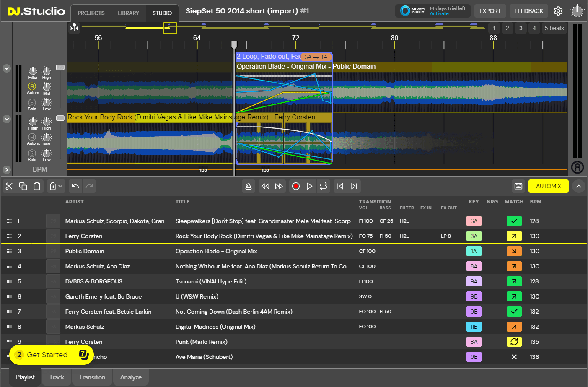Click the Mid EQ knob on second track
Image resolution: width=588 pixels, height=387 pixels.
click(x=47, y=137)
